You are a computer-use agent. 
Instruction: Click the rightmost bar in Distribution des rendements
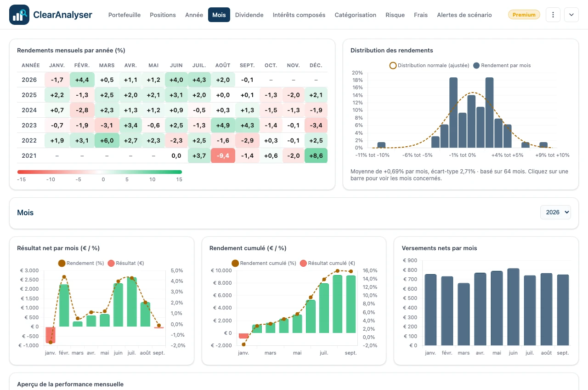[543, 145]
